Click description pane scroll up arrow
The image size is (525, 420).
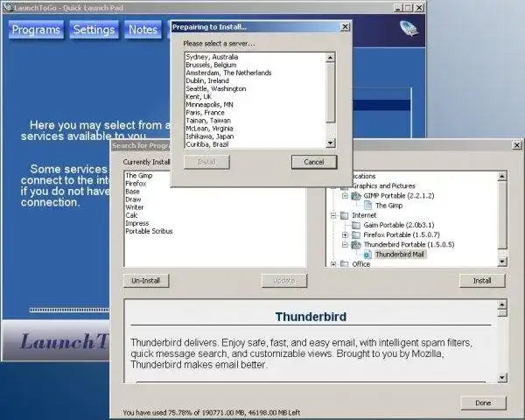(x=502, y=304)
